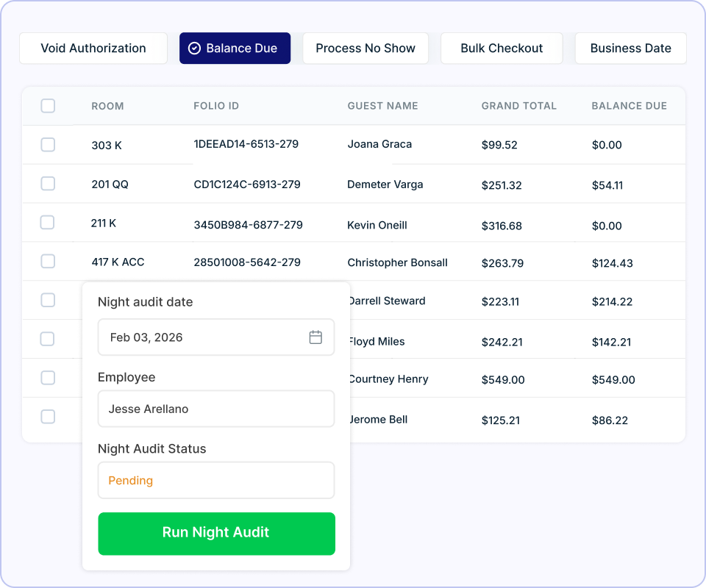
Task: Select the Process No Show tab
Action: [366, 48]
